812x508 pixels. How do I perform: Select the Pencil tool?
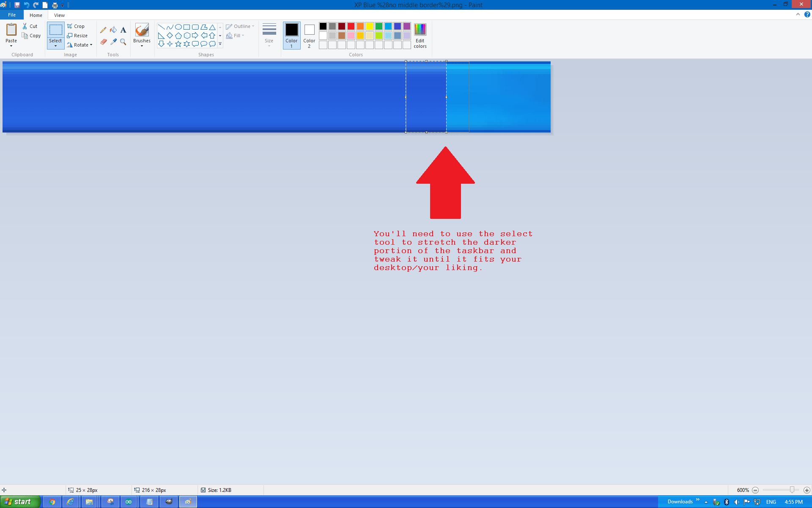click(x=103, y=30)
